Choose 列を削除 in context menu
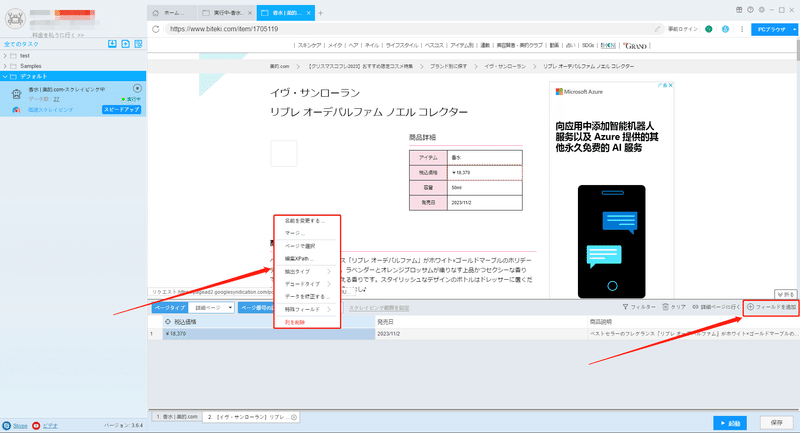The width and height of the screenshot is (800, 433). pyautogui.click(x=294, y=322)
